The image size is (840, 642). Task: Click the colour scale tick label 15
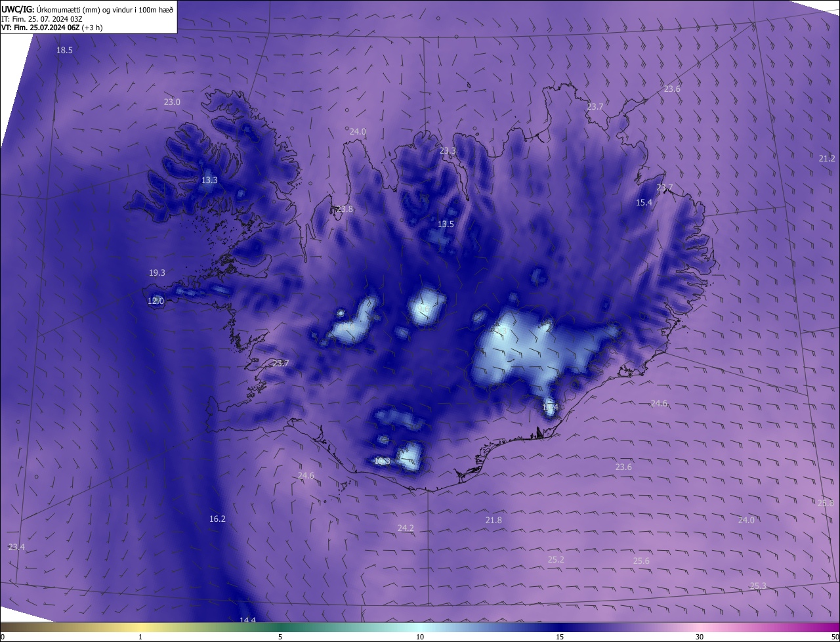(560, 637)
